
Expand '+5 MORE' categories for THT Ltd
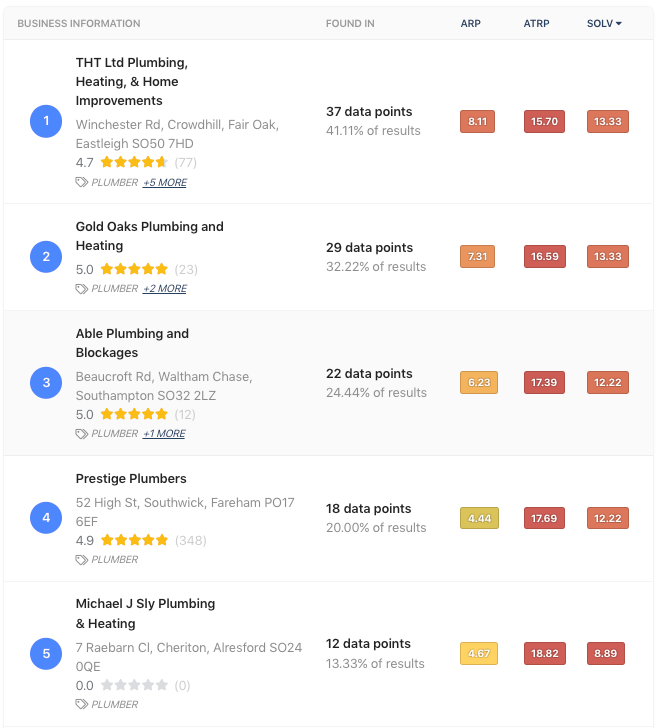pyautogui.click(x=164, y=183)
